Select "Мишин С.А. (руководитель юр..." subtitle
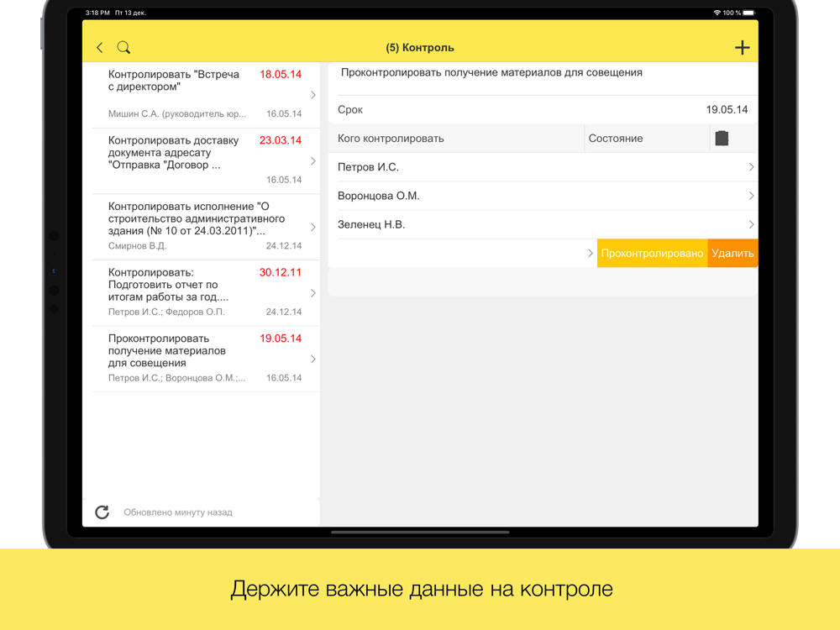840x630 pixels. pos(177,113)
